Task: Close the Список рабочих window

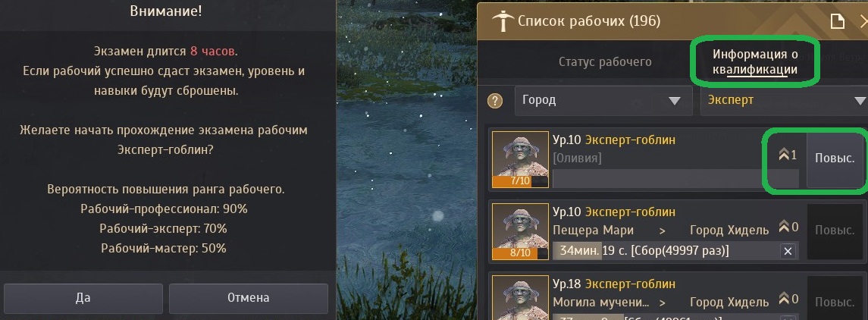Action: point(863,21)
